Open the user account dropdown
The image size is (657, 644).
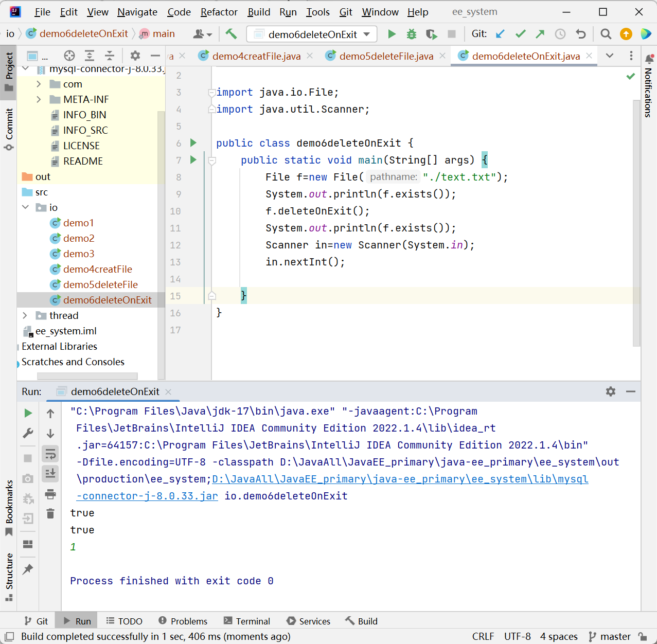click(203, 34)
